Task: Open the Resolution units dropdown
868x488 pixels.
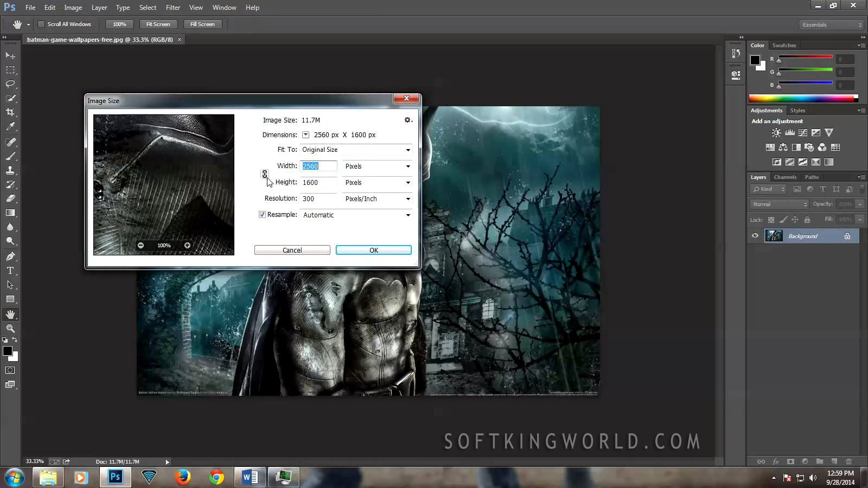Action: point(378,199)
